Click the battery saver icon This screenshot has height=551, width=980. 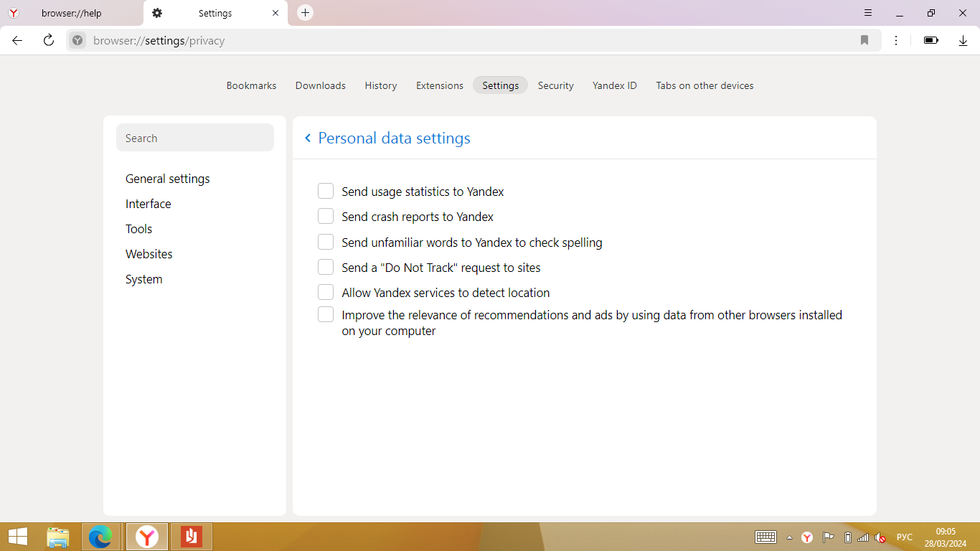(x=931, y=41)
